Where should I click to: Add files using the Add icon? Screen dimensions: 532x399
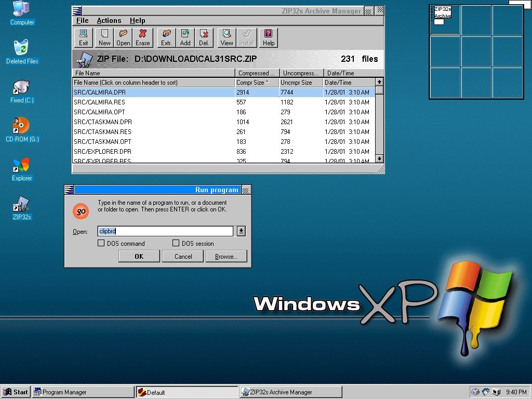(x=185, y=37)
